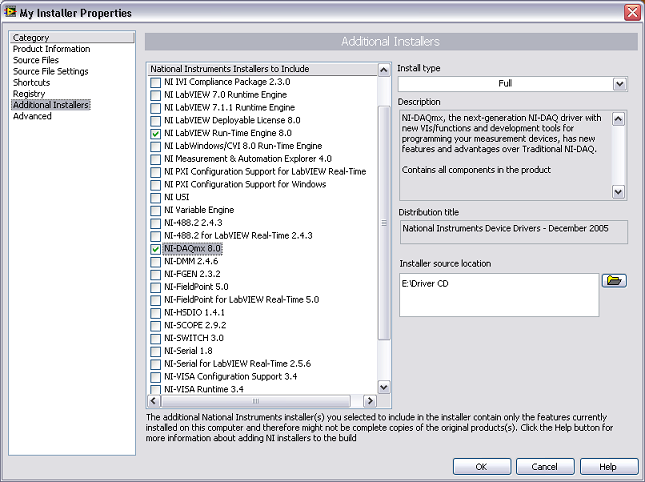Check NI-VISA Configuration Support 3.4
The image size is (645, 482).
[155, 377]
